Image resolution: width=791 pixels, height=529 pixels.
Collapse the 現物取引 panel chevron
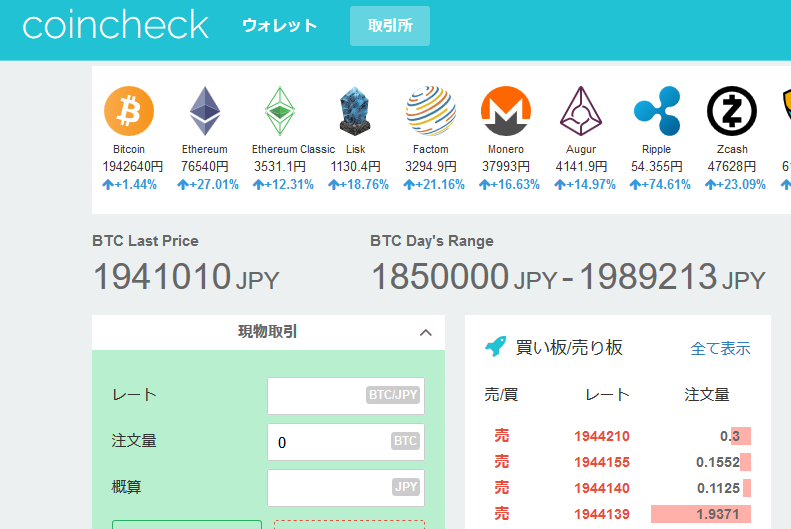pyautogui.click(x=426, y=332)
